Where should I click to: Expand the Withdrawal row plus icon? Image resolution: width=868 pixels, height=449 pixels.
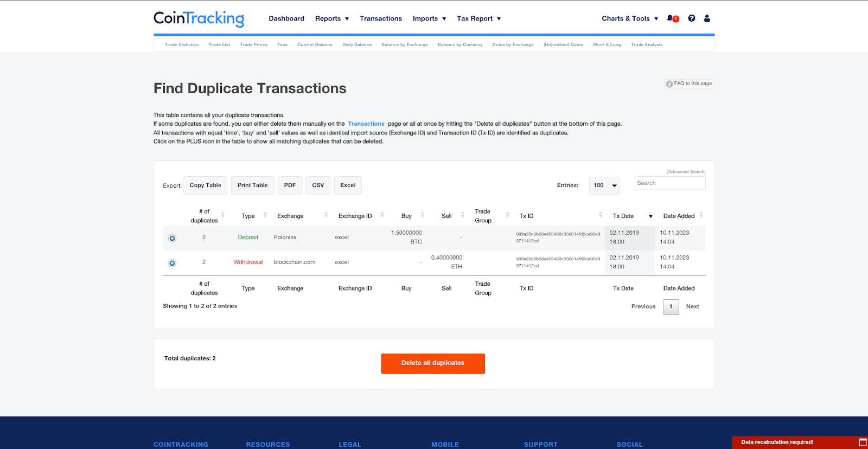[172, 263]
